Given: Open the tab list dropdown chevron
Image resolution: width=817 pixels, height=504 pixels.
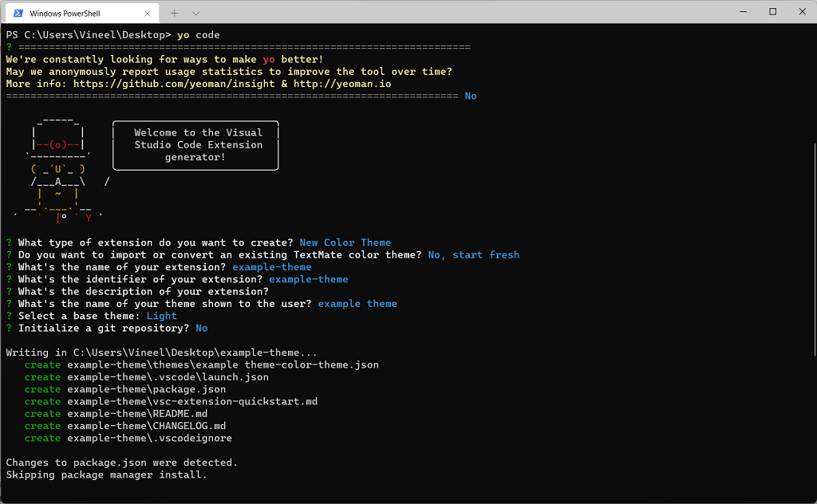Looking at the screenshot, I should tap(196, 13).
